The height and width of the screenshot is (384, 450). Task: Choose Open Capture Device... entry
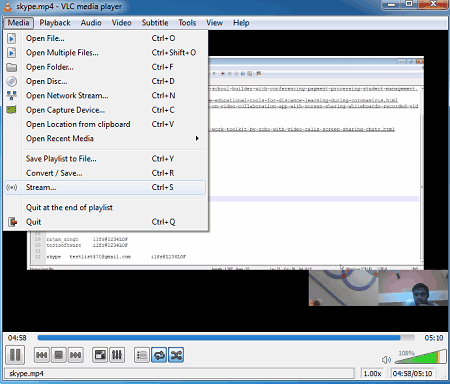coord(105,110)
